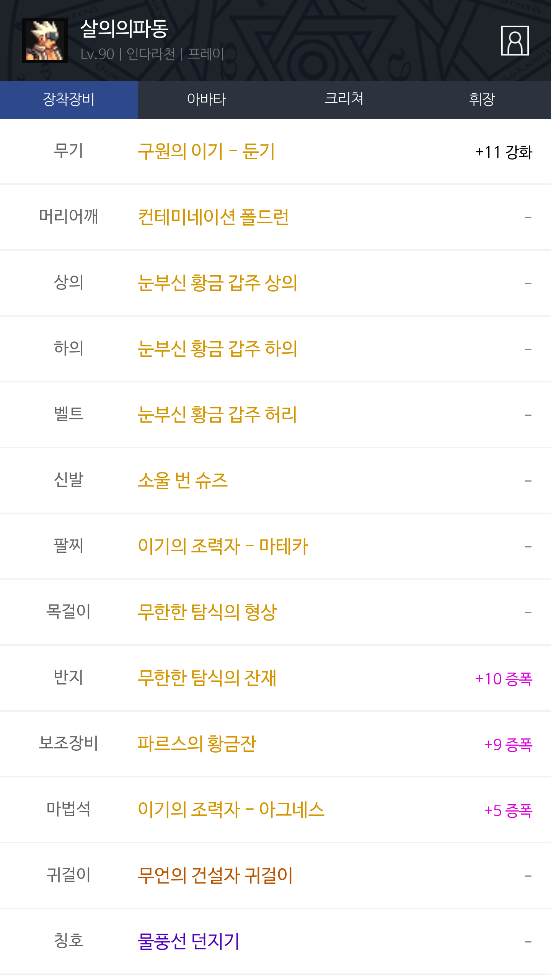Select the 휘장 tab
This screenshot has height=980, width=551.
tap(482, 100)
